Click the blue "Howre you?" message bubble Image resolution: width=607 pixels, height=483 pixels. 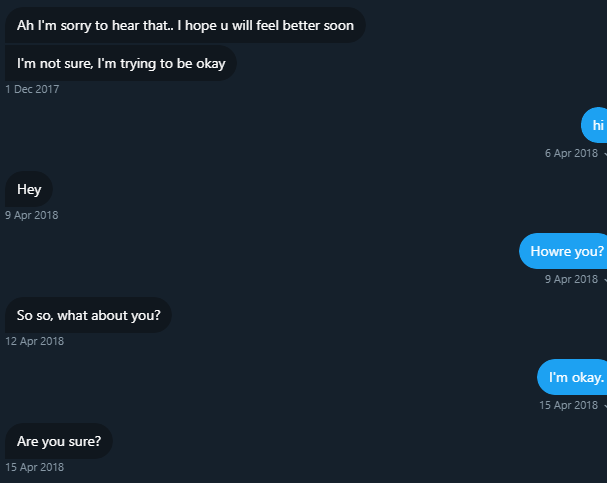pos(563,251)
